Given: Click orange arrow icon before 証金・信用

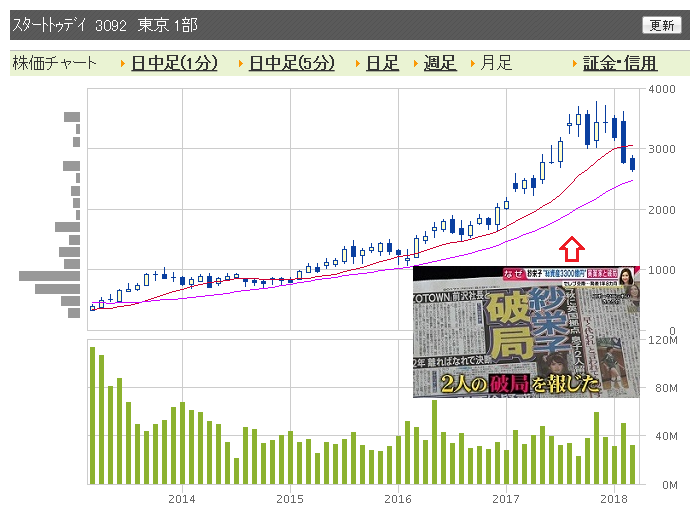Looking at the screenshot, I should click(575, 64).
